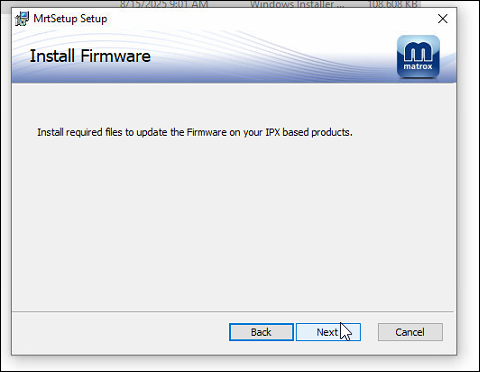Click the blue Matrox logo
This screenshot has height=372, width=480.
click(418, 57)
